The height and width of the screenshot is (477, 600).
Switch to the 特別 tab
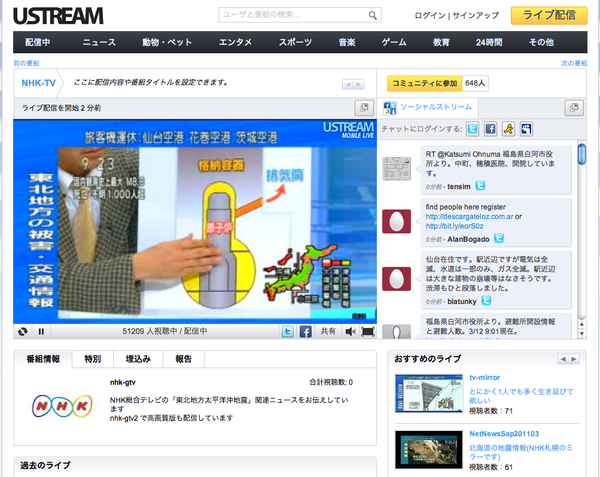[x=93, y=359]
